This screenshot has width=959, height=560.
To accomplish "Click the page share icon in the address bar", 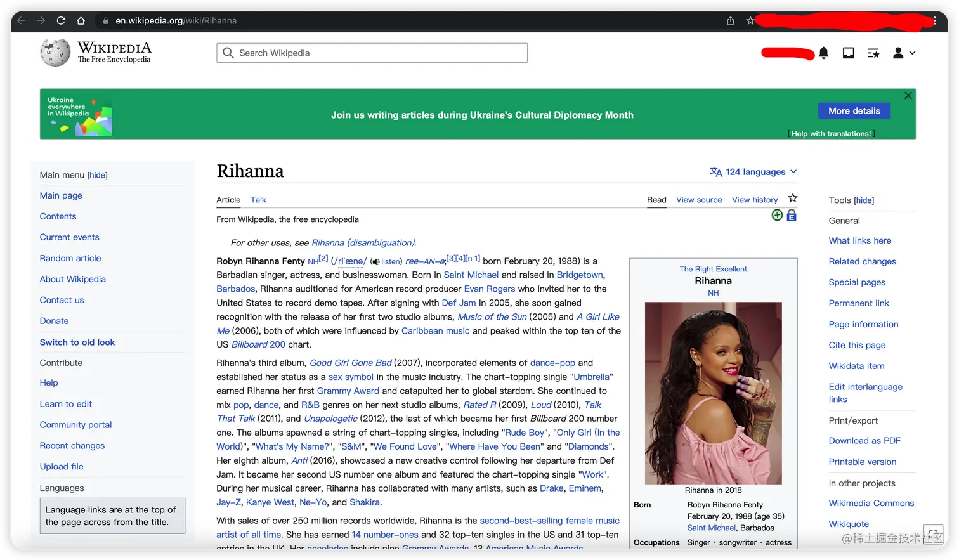I will [729, 20].
